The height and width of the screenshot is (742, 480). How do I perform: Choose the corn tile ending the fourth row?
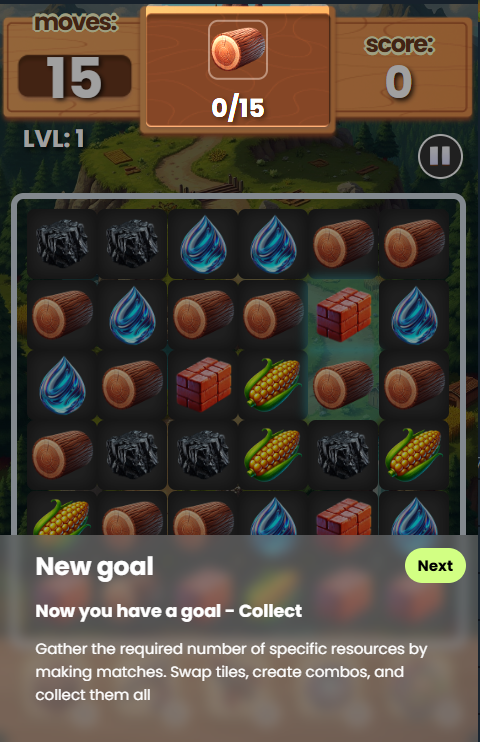click(414, 455)
